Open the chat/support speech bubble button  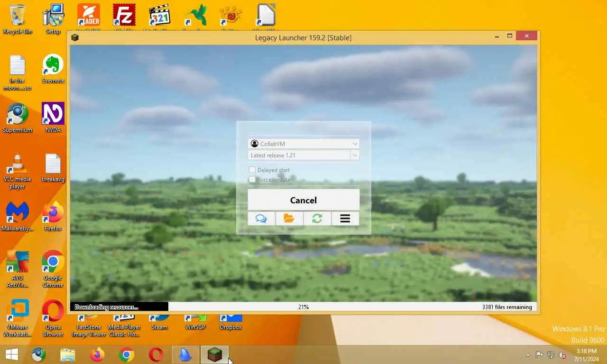[261, 218]
